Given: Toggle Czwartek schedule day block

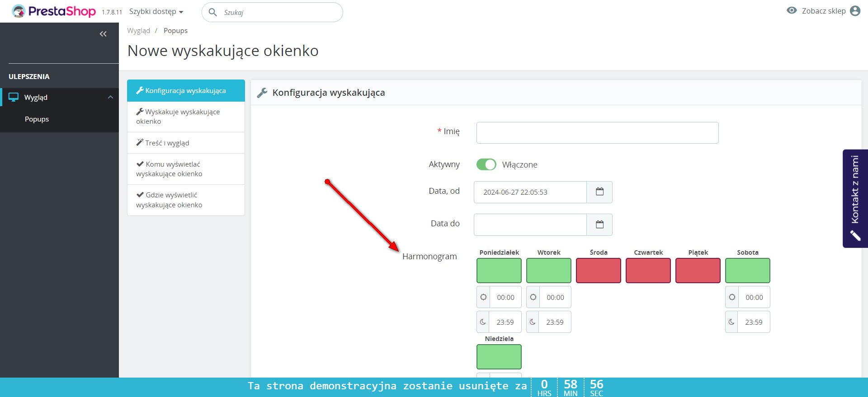Looking at the screenshot, I should [x=648, y=271].
